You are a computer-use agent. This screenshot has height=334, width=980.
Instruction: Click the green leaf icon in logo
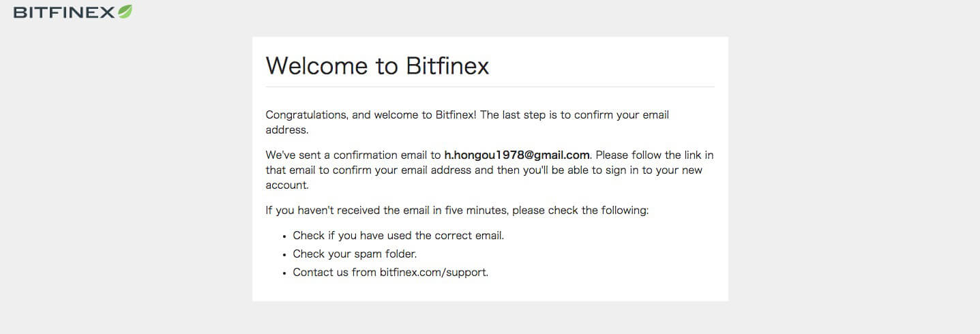125,12
